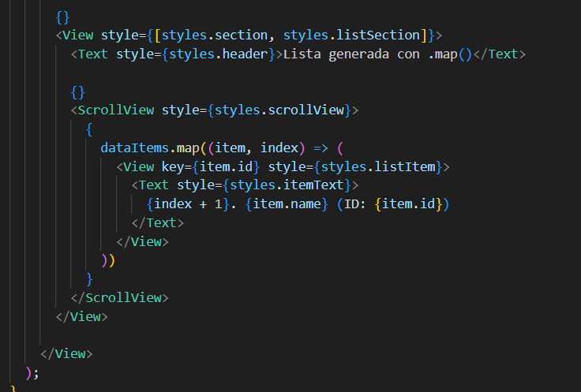
Task: Click the 'key' attribute on the View
Action: click(x=173, y=167)
